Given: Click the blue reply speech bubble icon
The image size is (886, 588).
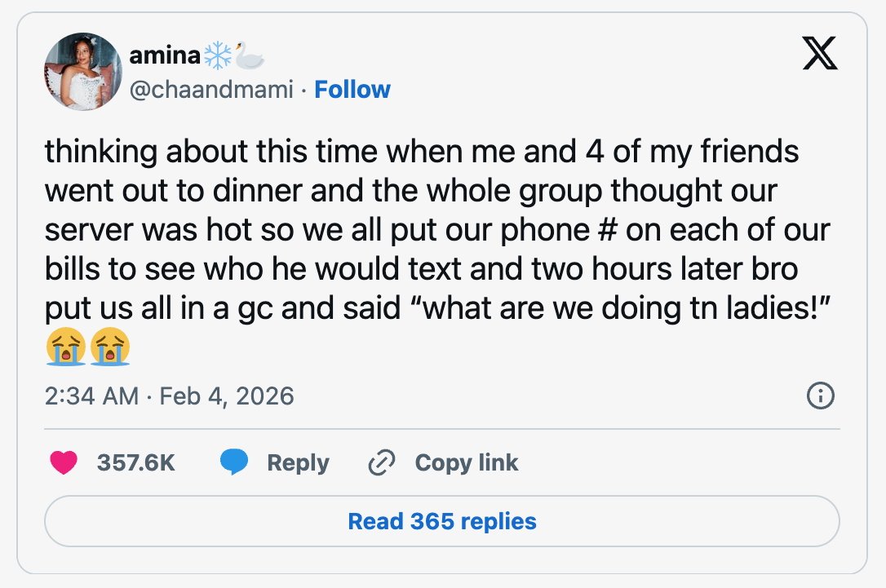Looking at the screenshot, I should [234, 462].
